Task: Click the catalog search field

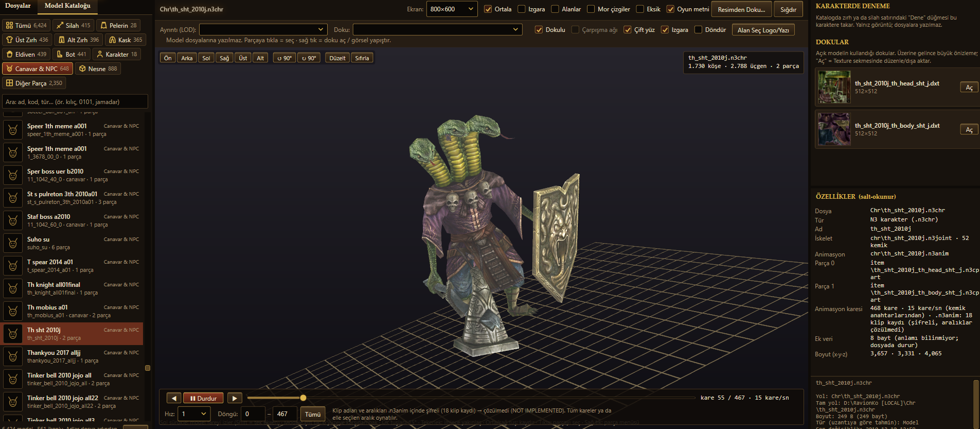Action: pyautogui.click(x=75, y=102)
